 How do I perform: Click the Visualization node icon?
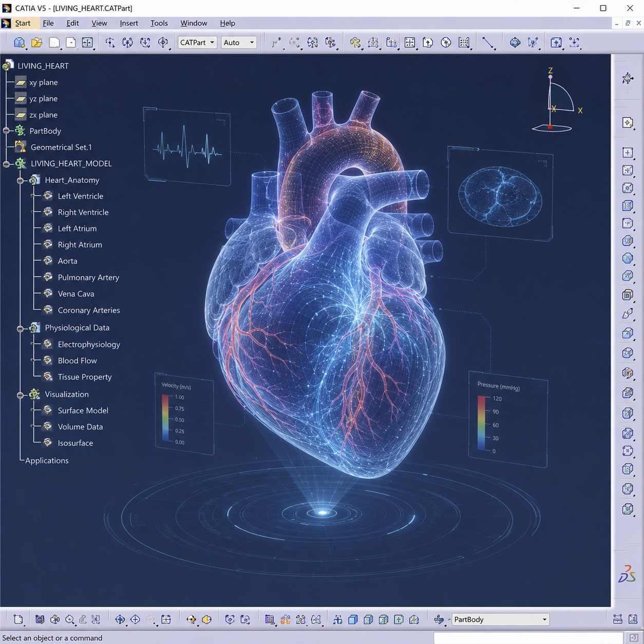(34, 394)
